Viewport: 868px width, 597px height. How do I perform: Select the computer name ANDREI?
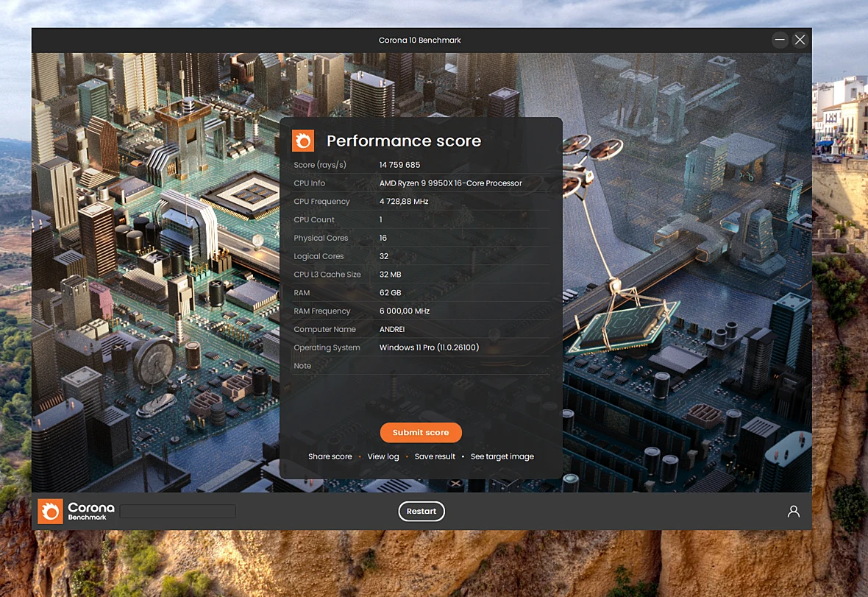pyautogui.click(x=392, y=330)
